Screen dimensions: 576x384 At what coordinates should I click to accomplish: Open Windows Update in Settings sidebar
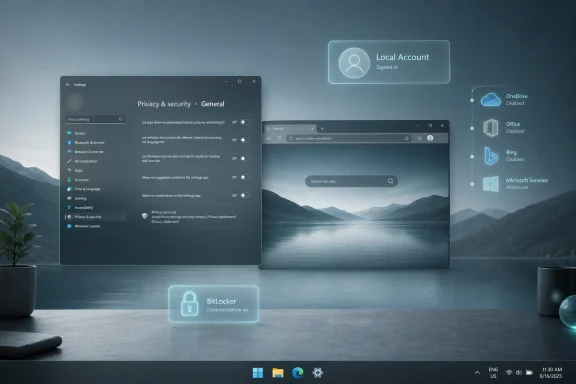click(x=87, y=226)
